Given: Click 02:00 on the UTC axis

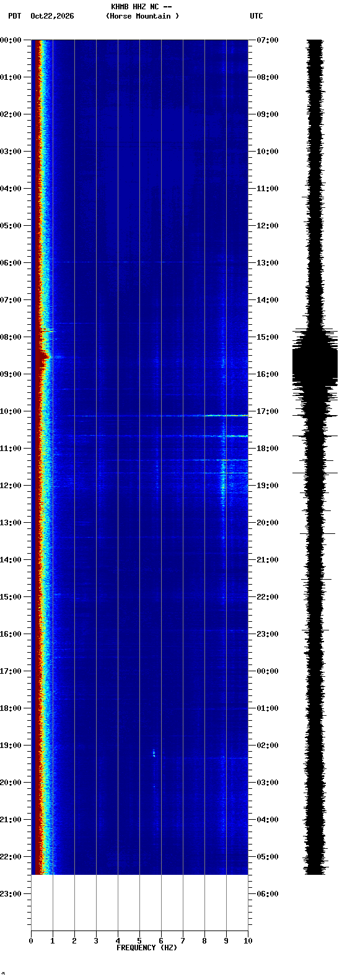Looking at the screenshot, I should (268, 746).
